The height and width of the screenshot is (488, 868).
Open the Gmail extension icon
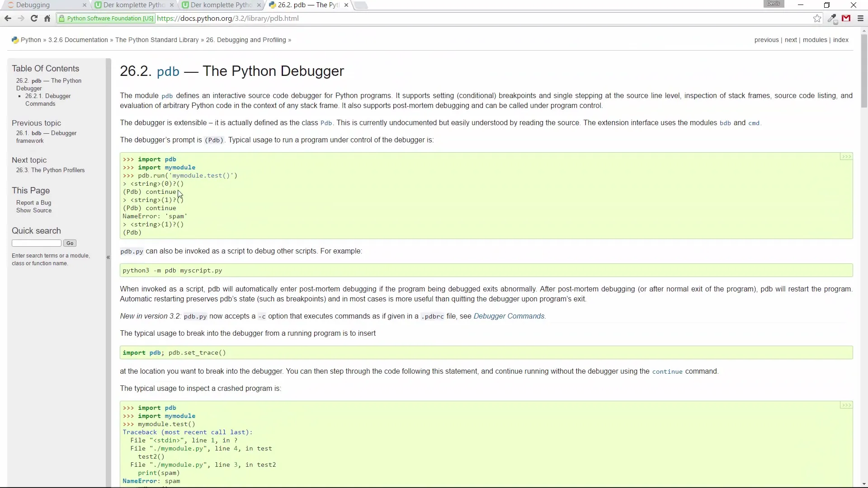coord(846,19)
